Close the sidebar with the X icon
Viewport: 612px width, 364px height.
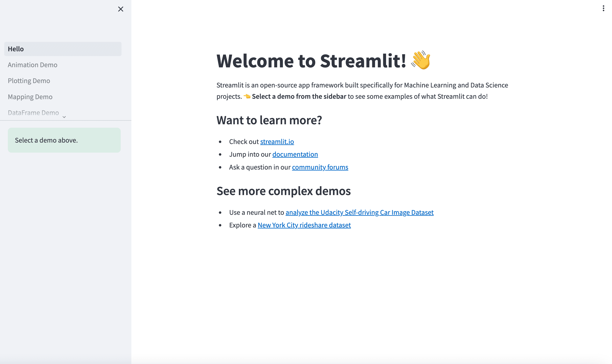[121, 9]
